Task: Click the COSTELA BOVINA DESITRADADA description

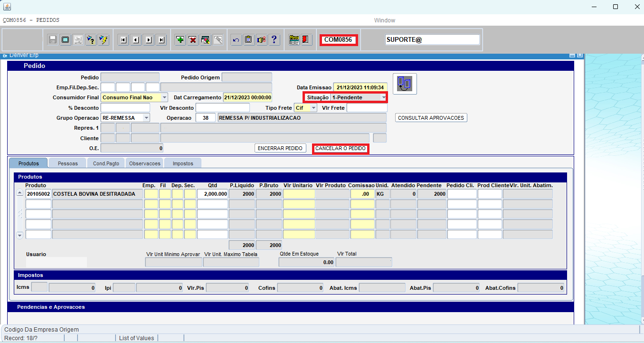Action: (x=97, y=194)
